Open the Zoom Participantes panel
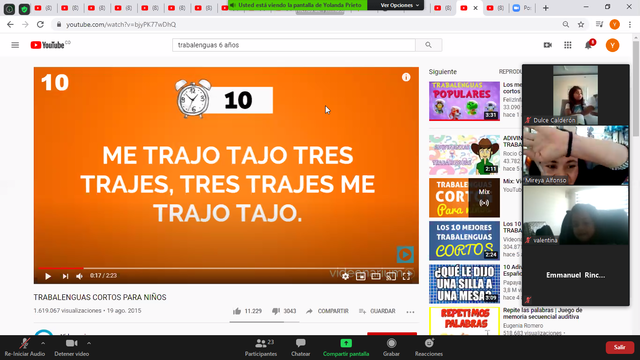 pos(261,348)
